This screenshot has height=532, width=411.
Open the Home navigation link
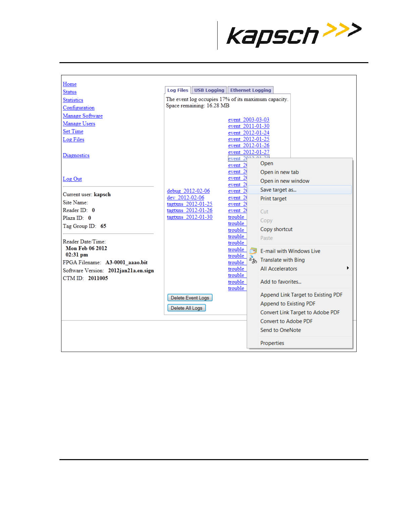pyautogui.click(x=70, y=84)
